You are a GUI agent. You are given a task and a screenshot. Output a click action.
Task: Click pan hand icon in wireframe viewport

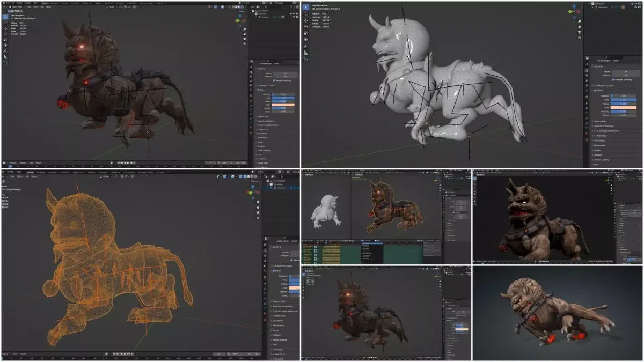258,206
